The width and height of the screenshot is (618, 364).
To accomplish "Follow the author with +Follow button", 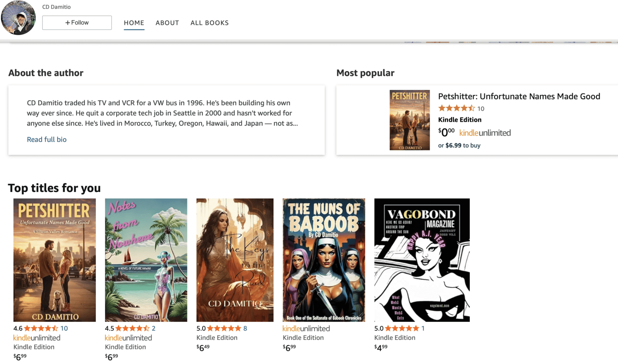I will point(77,23).
